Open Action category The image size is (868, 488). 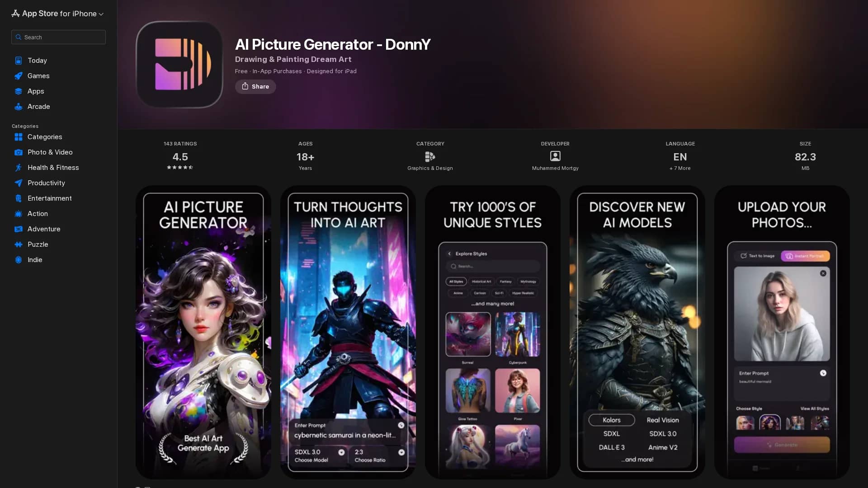tap(38, 214)
